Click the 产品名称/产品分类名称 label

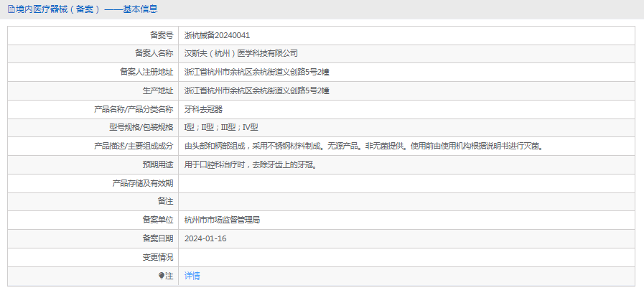[x=134, y=109]
